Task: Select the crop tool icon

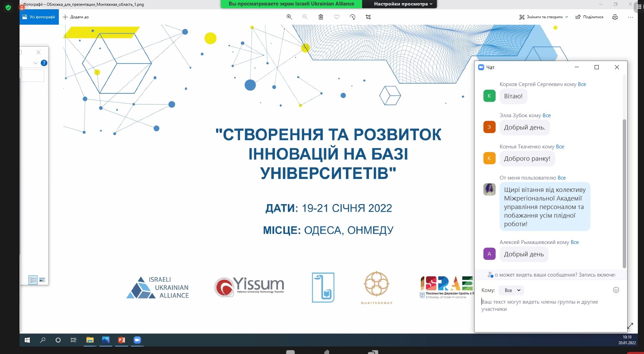Action: [368, 17]
